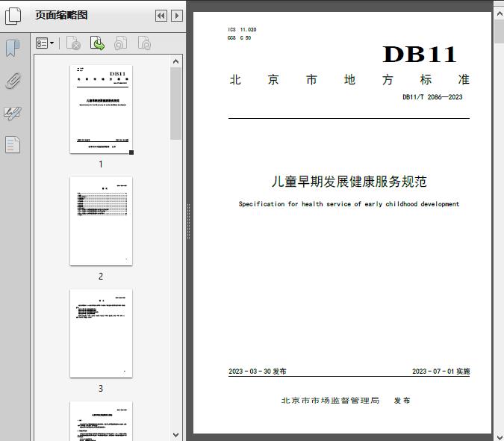
Task: Rotate pages counterclockwise icon
Action: [121, 44]
